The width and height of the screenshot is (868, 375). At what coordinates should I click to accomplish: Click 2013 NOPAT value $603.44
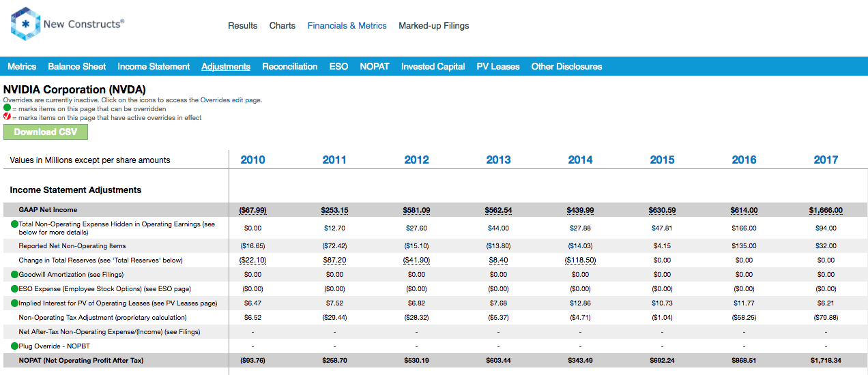[x=498, y=361]
